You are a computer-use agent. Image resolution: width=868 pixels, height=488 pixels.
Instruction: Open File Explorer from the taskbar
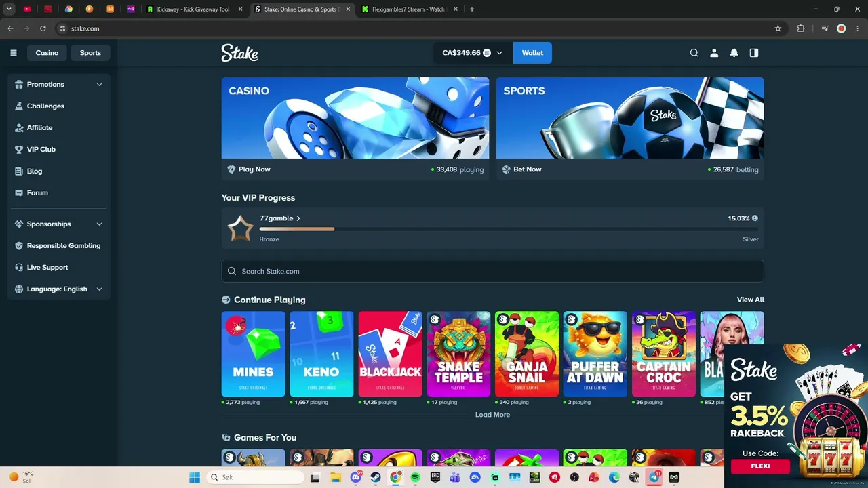pyautogui.click(x=336, y=477)
